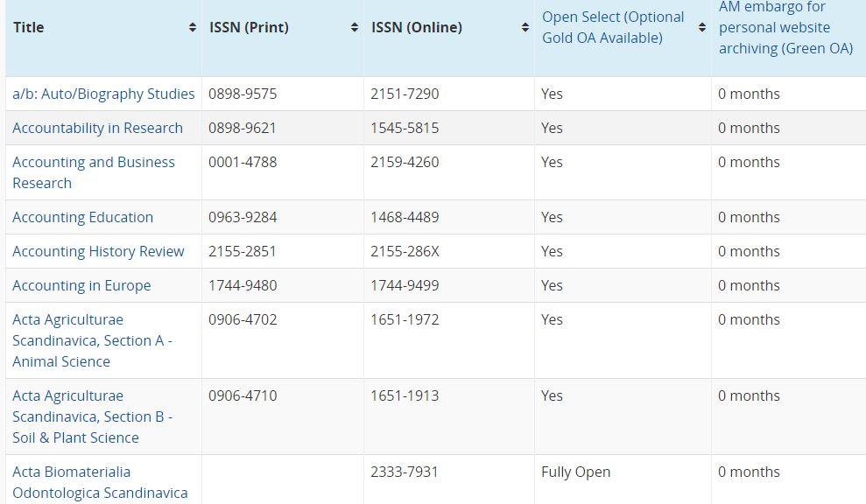Click Yes in Accounting Education row
The image size is (866, 504).
coord(552,218)
